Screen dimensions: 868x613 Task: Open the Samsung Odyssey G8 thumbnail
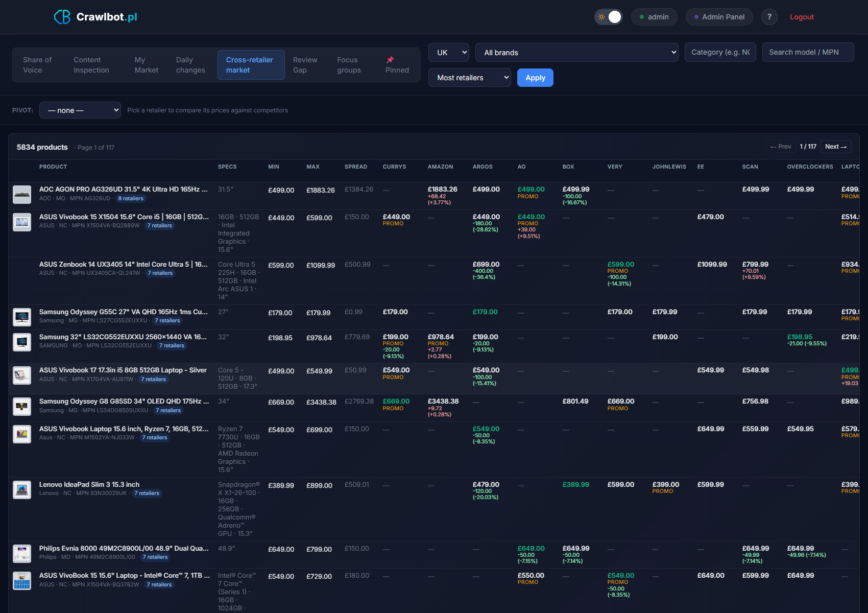pyautogui.click(x=22, y=407)
